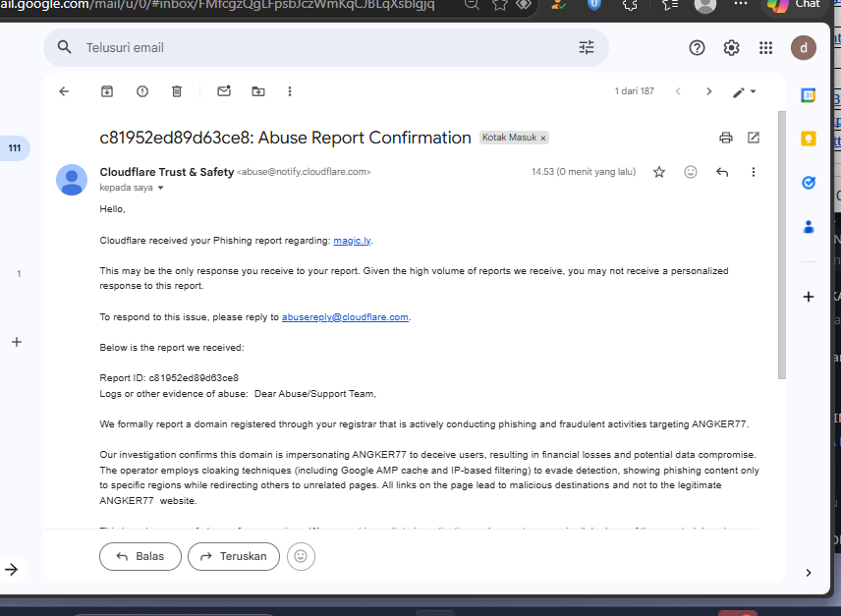Go back to inbox with arrow
Image resolution: width=841 pixels, height=616 pixels.
click(64, 91)
